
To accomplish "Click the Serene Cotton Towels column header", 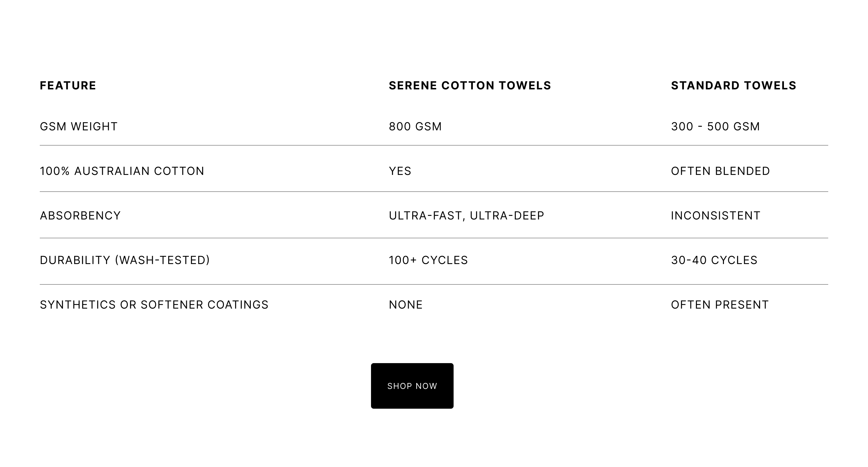I will tap(470, 86).
